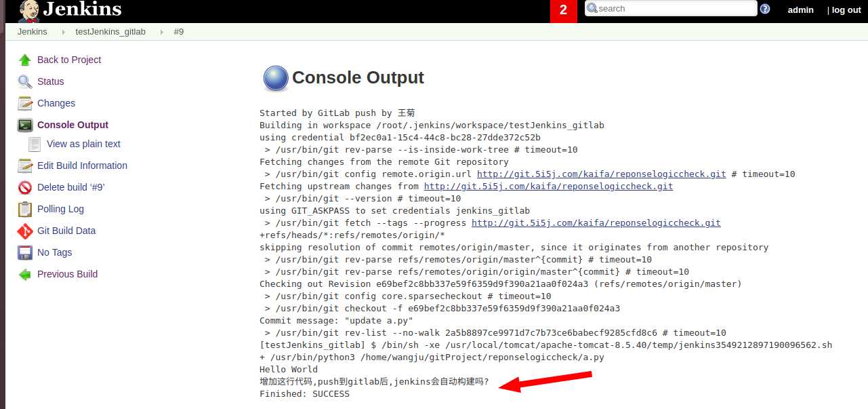The height and width of the screenshot is (409, 868).
Task: Open the Polling Log link
Action: coord(60,209)
